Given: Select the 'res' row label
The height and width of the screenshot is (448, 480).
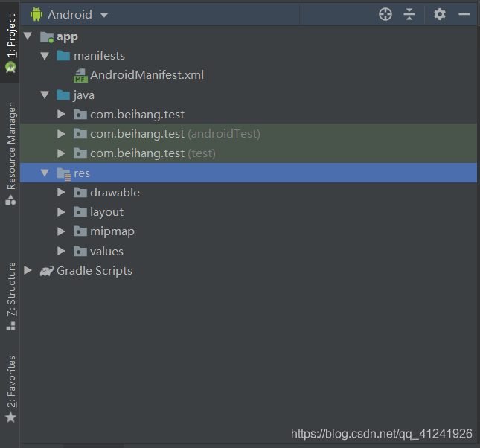Looking at the screenshot, I should click(82, 173).
